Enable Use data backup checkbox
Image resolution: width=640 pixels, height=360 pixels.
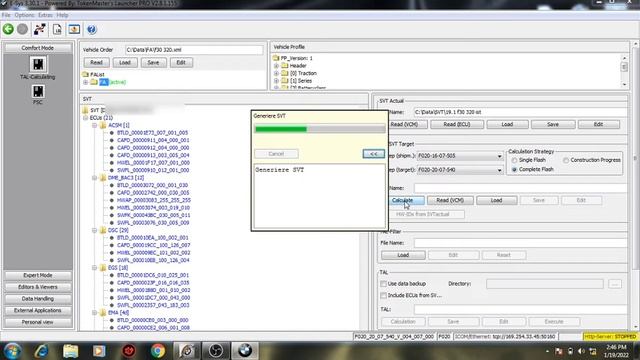[383, 284]
